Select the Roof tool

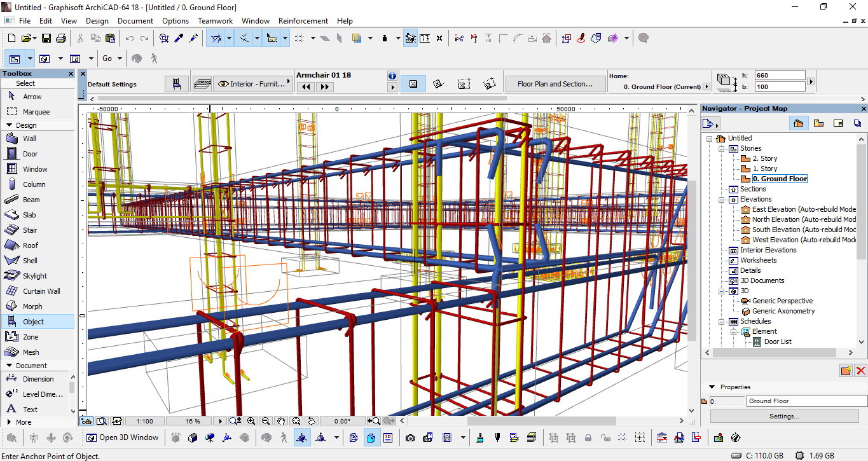38,245
